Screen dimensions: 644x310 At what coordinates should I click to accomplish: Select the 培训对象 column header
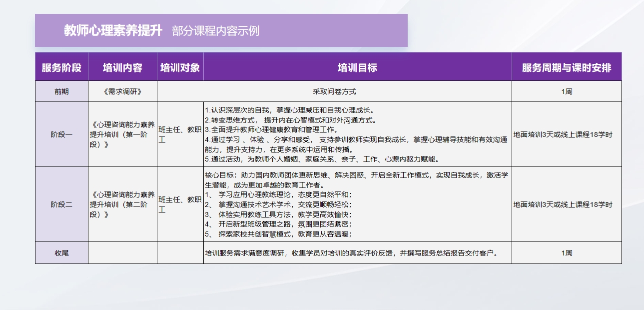(x=180, y=66)
